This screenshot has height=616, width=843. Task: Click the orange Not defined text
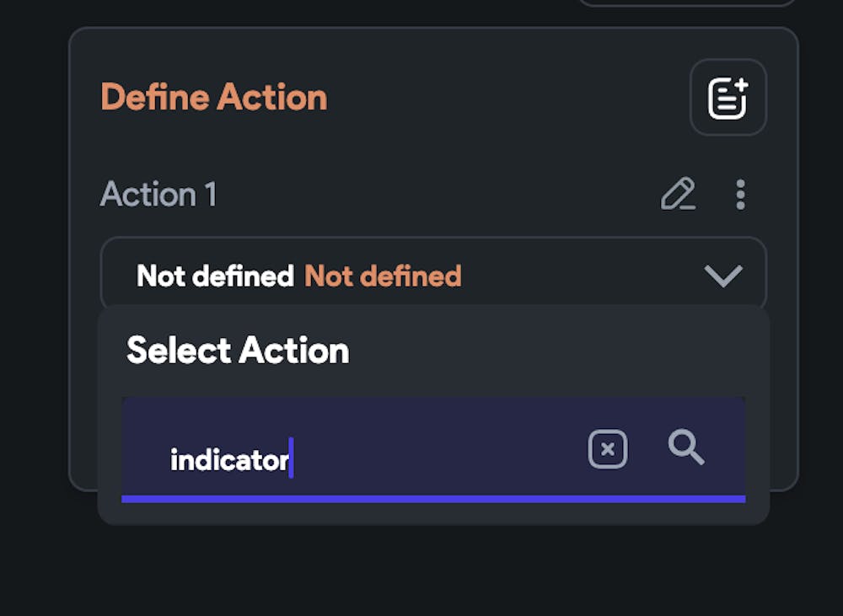(x=383, y=276)
